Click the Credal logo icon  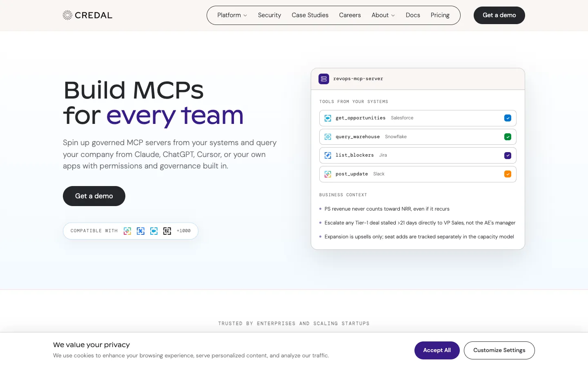click(x=67, y=15)
